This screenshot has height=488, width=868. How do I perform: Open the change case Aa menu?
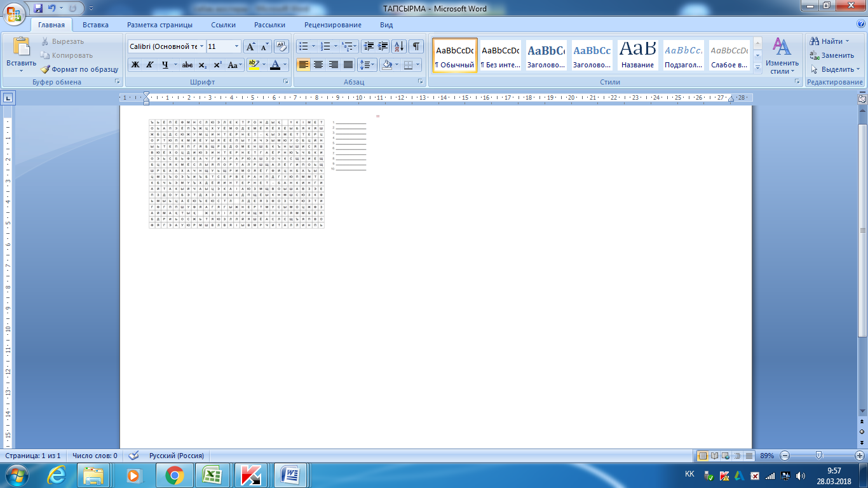point(234,65)
